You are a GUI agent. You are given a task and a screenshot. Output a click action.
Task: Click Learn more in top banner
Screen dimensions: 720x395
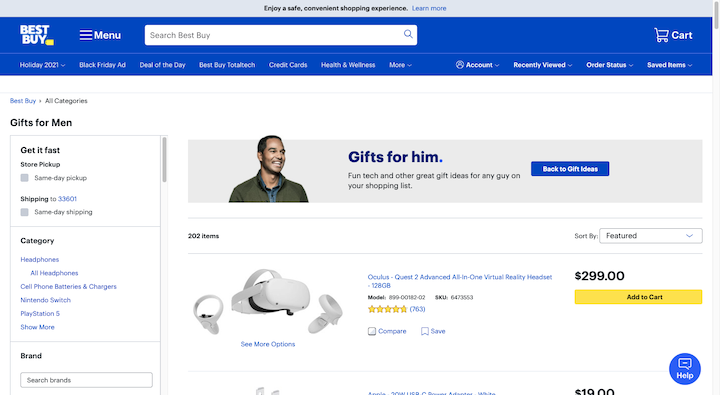pos(429,8)
